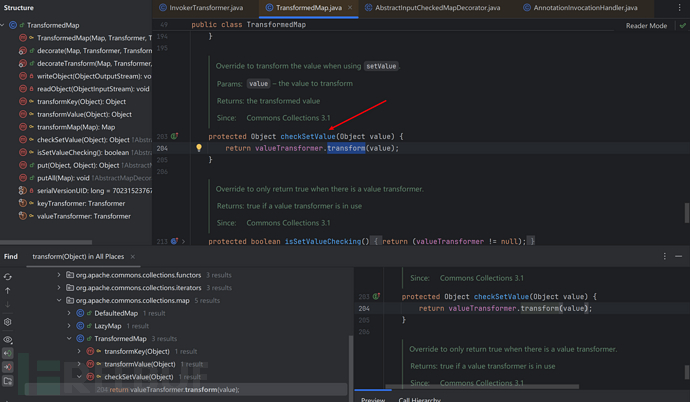Expand the DefaultedMap results node

point(70,313)
